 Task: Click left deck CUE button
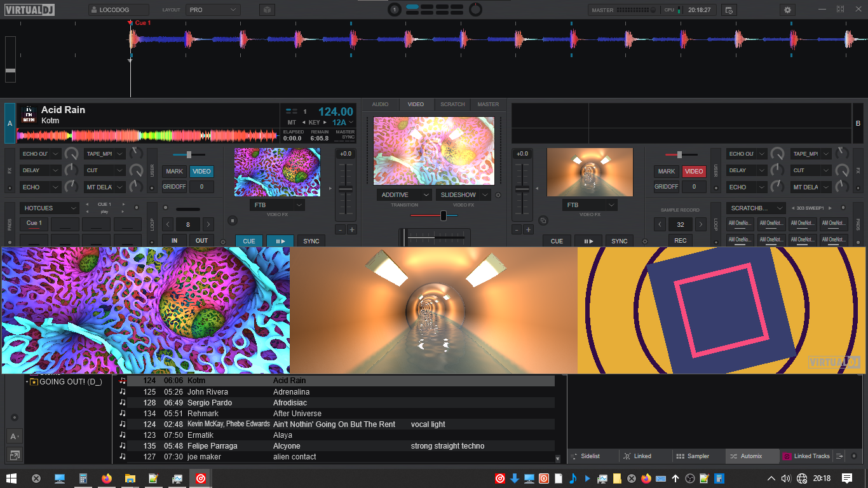coord(249,241)
